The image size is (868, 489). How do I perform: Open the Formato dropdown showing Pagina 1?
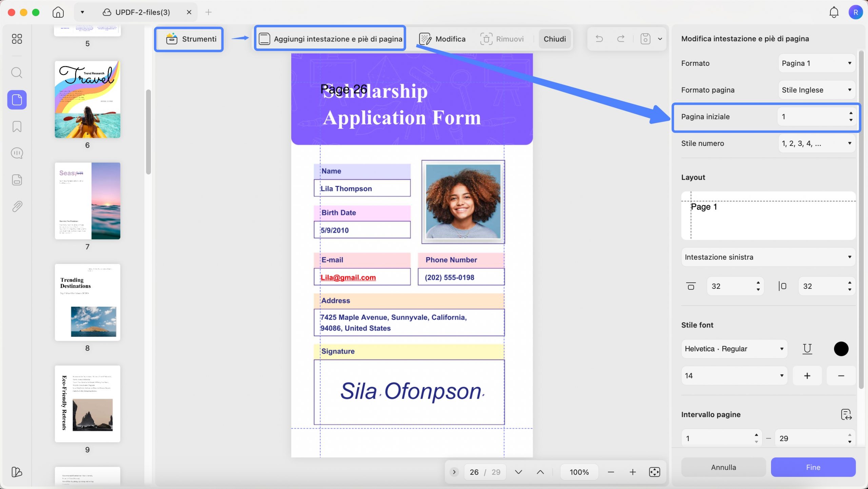pos(817,63)
